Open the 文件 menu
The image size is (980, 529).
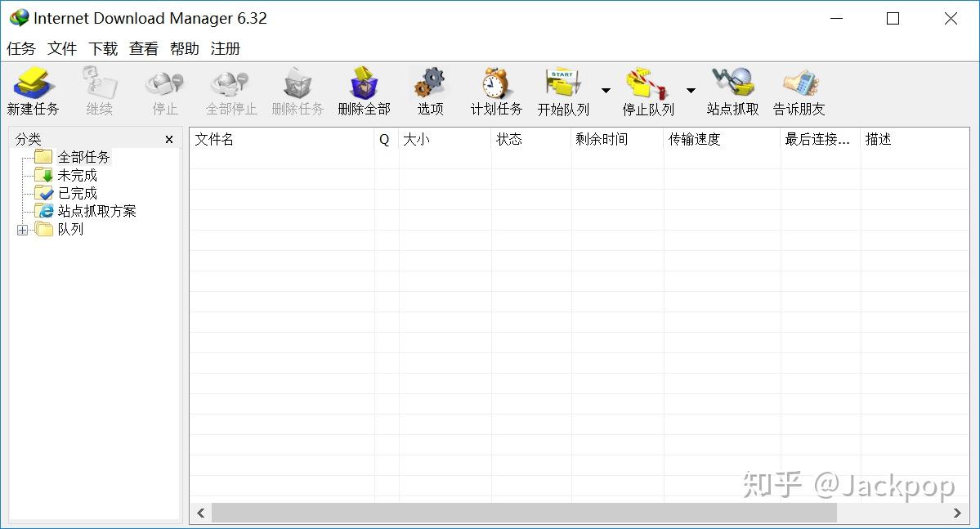point(62,49)
